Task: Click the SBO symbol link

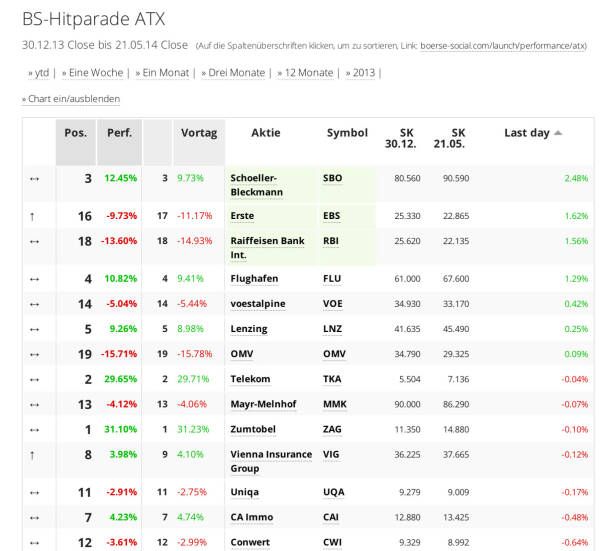Action: coord(332,178)
